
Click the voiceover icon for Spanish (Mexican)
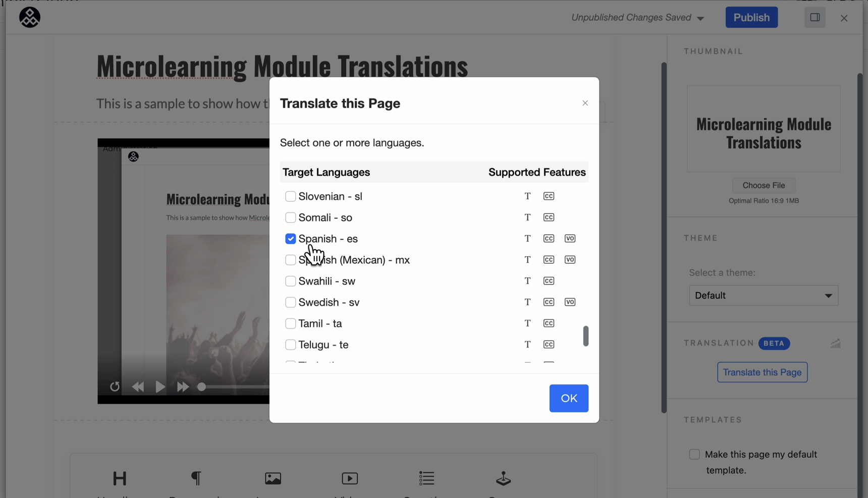click(570, 260)
